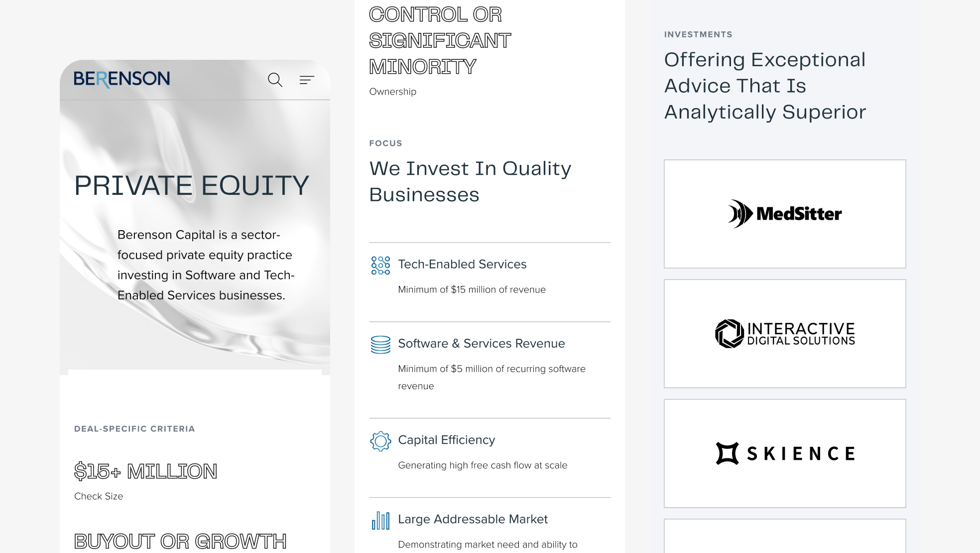
Task: Click the Private Equity page title
Action: (192, 185)
